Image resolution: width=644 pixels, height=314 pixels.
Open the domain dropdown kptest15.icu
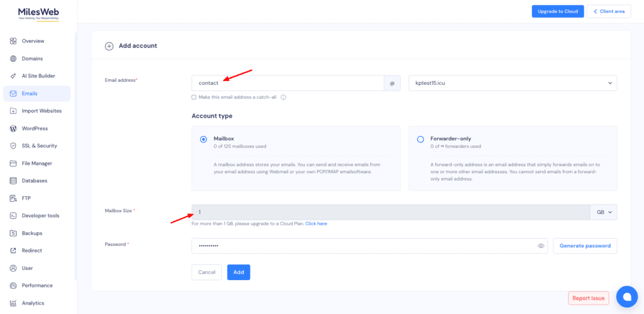coord(513,83)
